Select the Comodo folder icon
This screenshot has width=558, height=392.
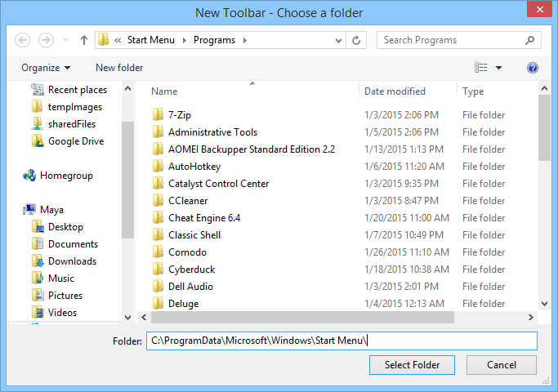158,252
